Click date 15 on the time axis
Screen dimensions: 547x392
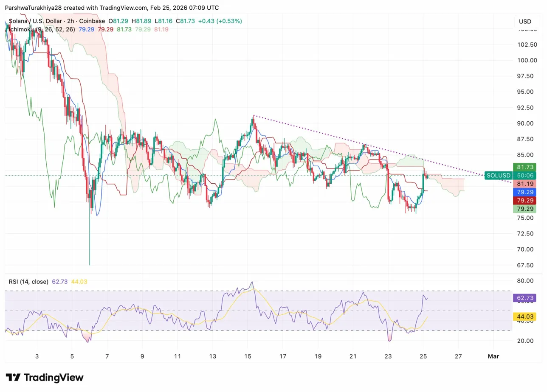pos(248,356)
